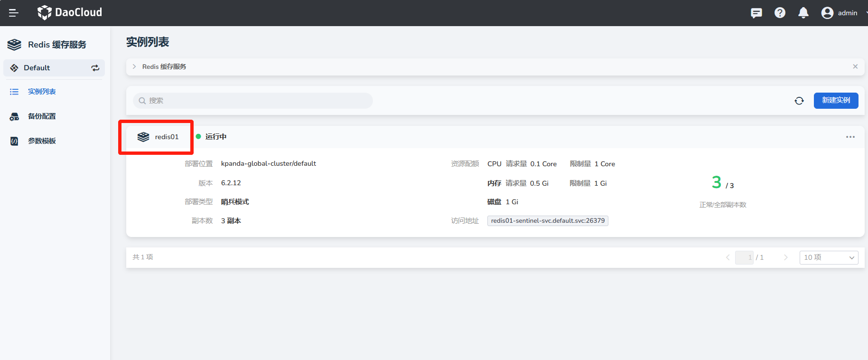Open the 10 项 page size dropdown
Viewport: 868px width, 360px height.
point(829,257)
